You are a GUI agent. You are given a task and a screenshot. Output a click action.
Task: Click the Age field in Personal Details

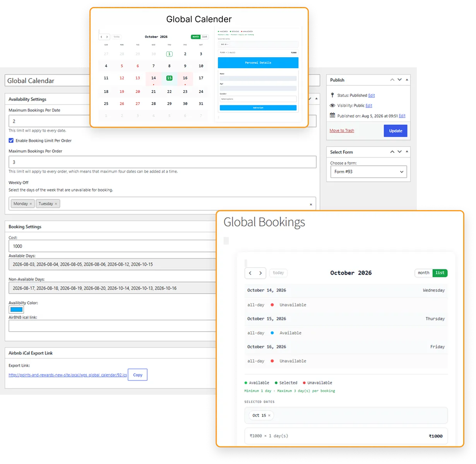(258, 88)
